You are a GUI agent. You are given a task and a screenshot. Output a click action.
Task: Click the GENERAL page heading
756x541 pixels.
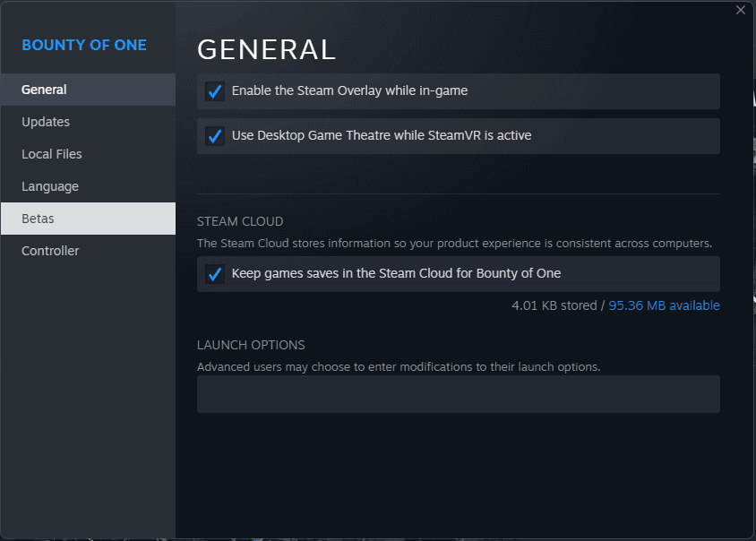point(266,49)
